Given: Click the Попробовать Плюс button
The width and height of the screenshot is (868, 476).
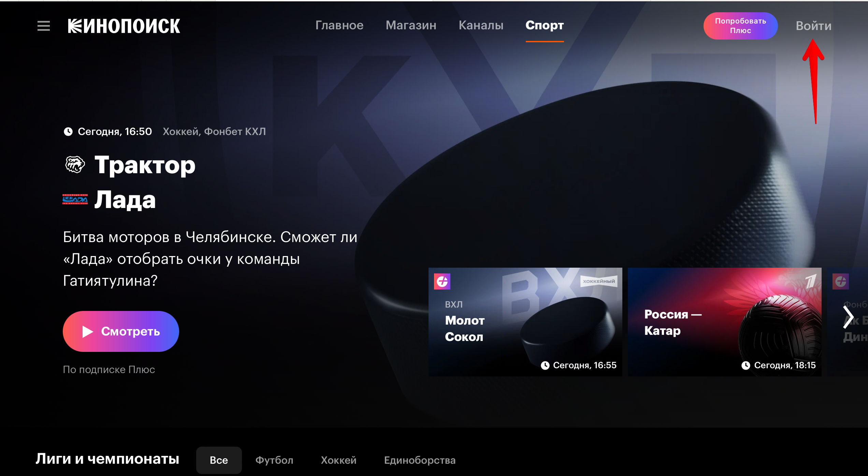Looking at the screenshot, I should (x=740, y=26).
